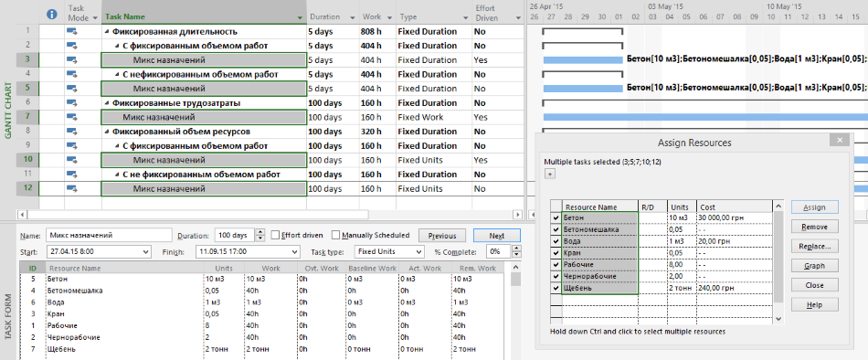This screenshot has width=868, height=360.
Task: Click the Name input field in Task Form
Action: pyautogui.click(x=109, y=235)
